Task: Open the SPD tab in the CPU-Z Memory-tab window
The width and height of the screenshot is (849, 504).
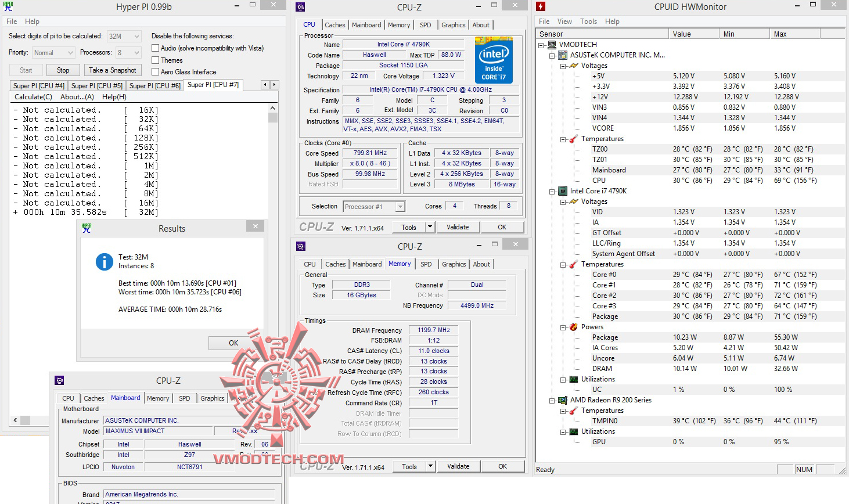Action: pos(426,264)
